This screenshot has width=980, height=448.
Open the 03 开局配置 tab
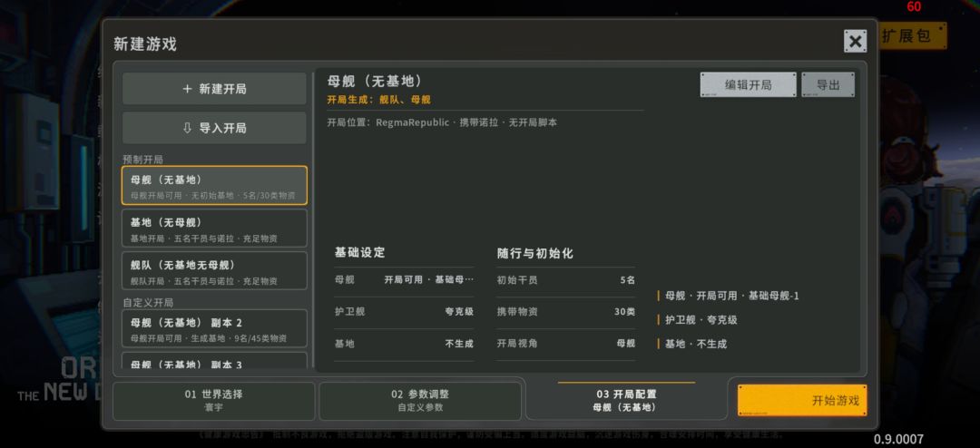click(626, 401)
